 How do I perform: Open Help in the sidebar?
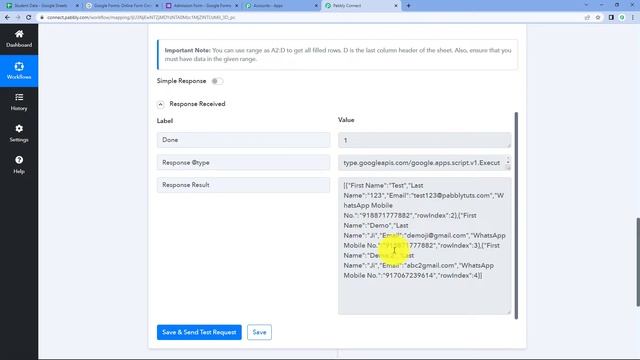tap(19, 165)
